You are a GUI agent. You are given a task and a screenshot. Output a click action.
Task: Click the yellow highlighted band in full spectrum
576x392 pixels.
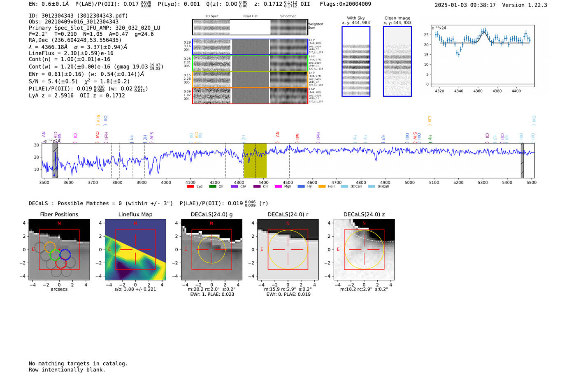[255, 161]
